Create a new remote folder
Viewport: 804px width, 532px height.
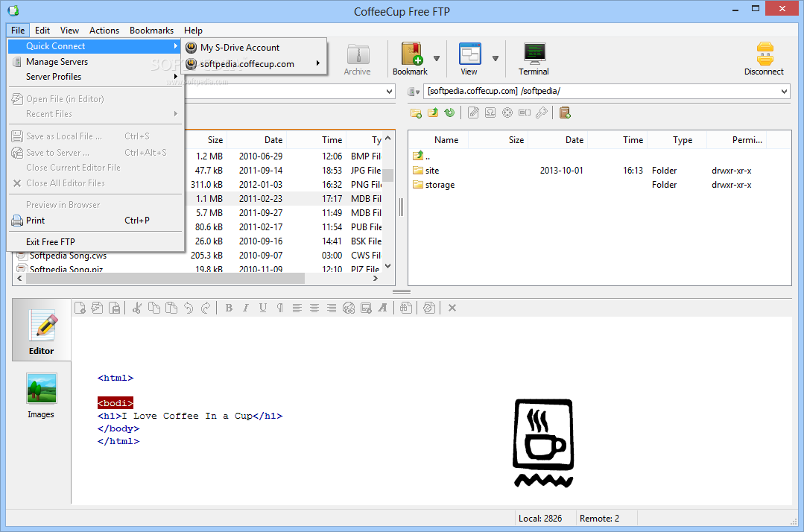click(x=416, y=113)
